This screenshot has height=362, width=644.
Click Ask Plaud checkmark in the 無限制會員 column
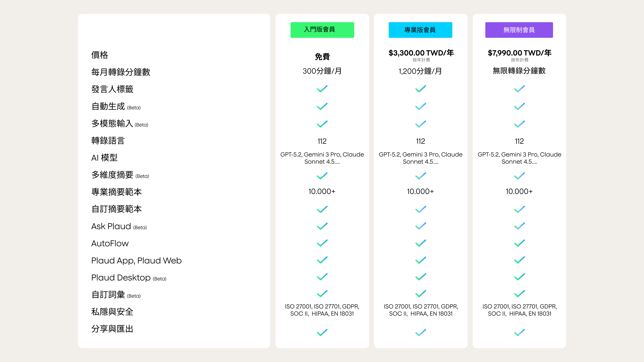click(x=519, y=226)
